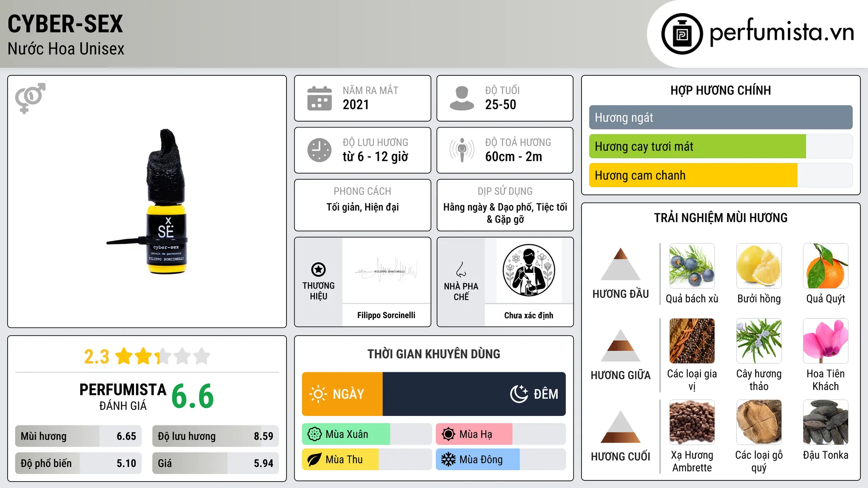Click the Perfumista score 6.6
The width and height of the screenshot is (868, 488).
pos(193,396)
